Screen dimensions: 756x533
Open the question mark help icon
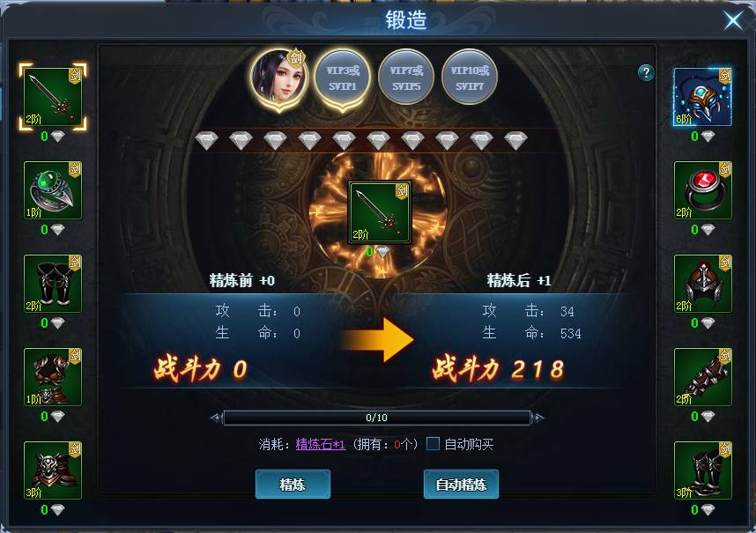tap(646, 73)
